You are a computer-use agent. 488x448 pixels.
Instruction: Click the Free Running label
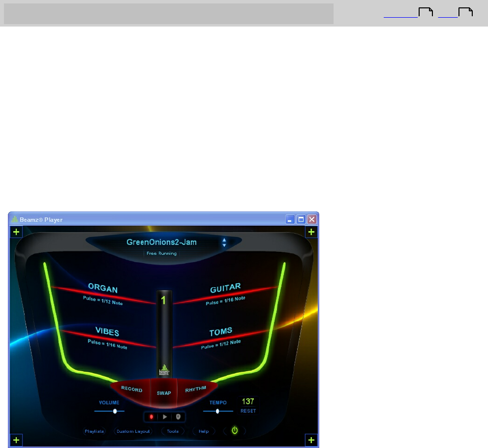pos(161,253)
